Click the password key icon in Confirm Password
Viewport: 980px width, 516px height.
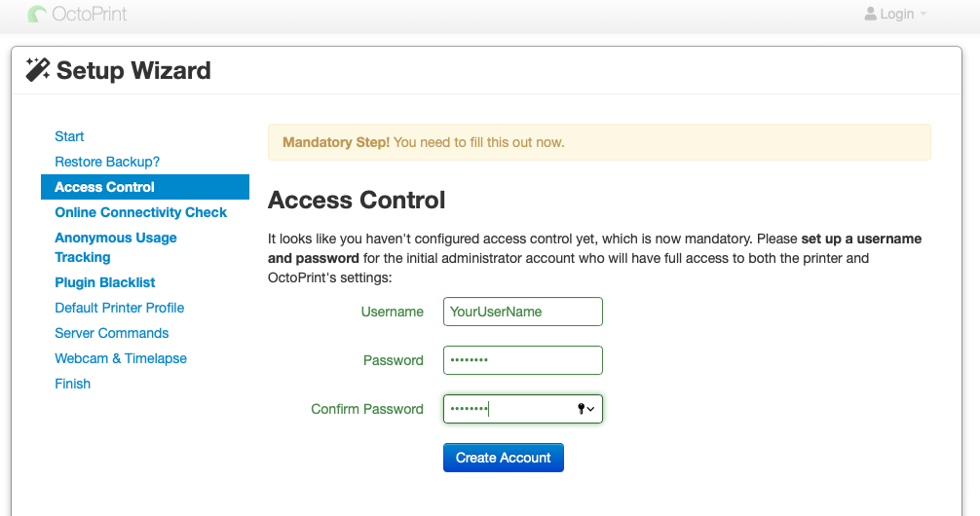coord(582,410)
